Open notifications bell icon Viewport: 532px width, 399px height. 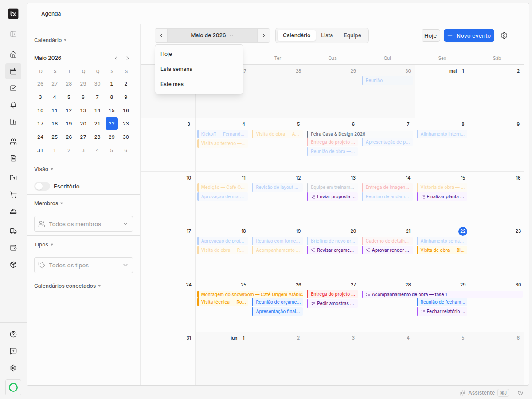tap(13, 105)
